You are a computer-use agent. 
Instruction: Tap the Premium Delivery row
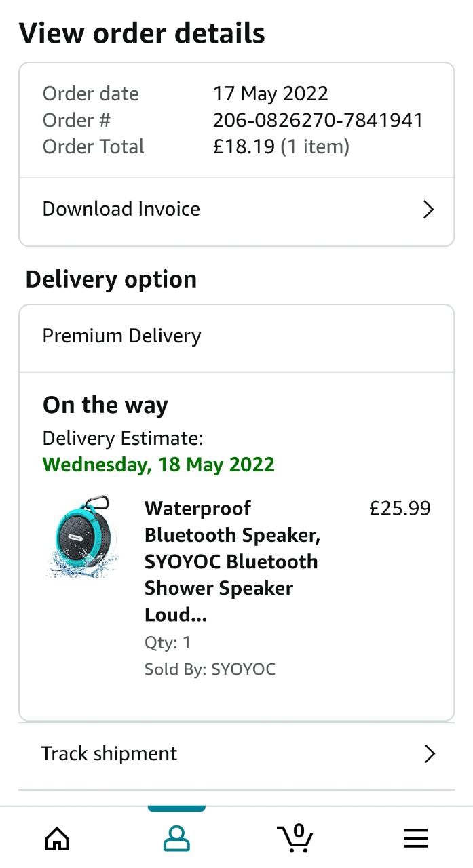122,336
